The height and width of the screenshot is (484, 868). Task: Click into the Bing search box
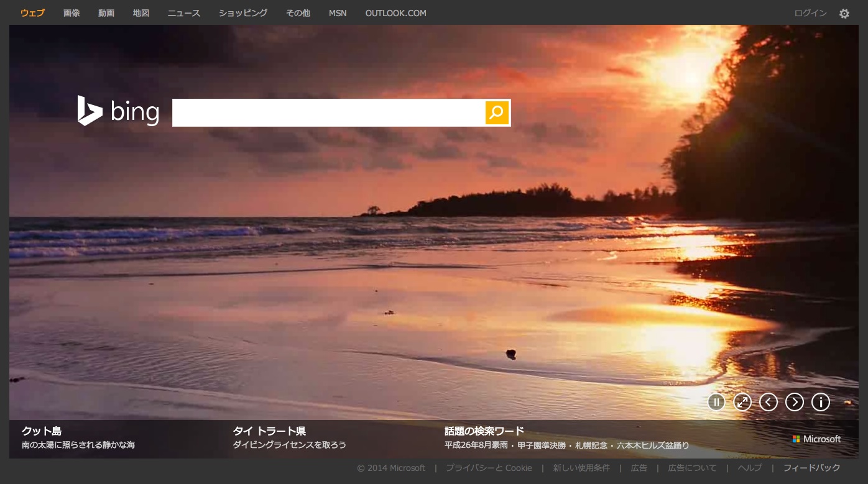(328, 112)
